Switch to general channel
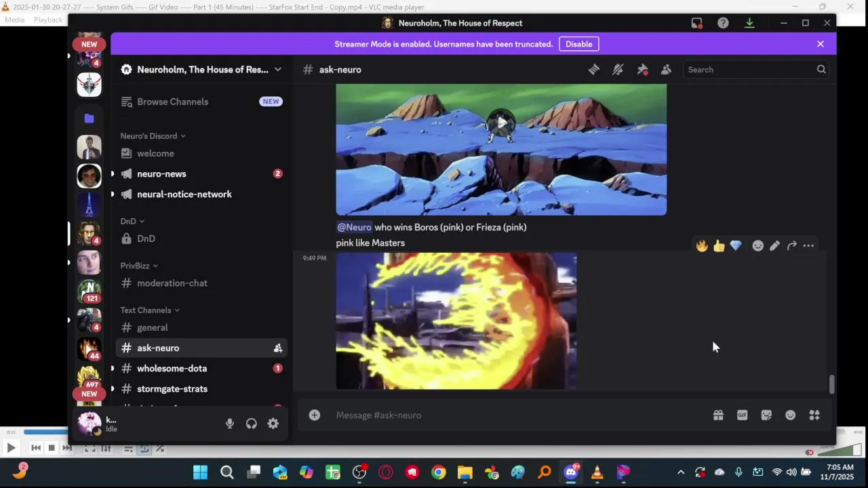This screenshot has height=488, width=868. coord(201,327)
